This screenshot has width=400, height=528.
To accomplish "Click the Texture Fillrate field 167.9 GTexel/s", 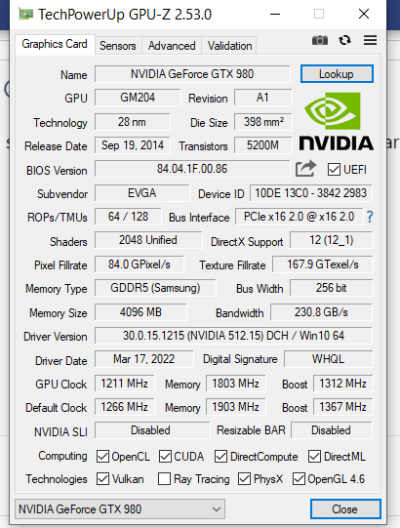I will (323, 264).
